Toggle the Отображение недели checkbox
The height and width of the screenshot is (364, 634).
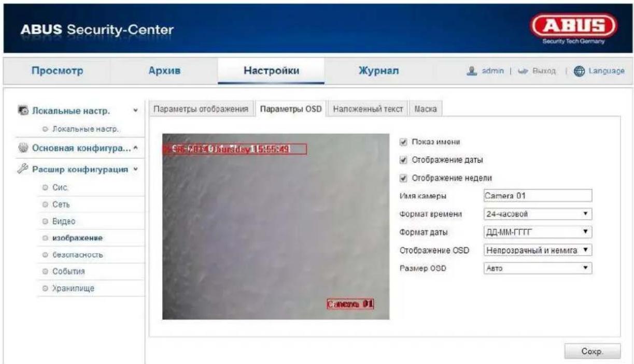(x=403, y=178)
